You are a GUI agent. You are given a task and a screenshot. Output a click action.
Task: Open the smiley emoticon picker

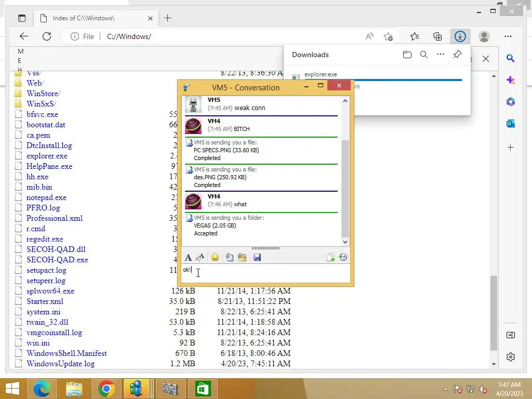point(215,258)
